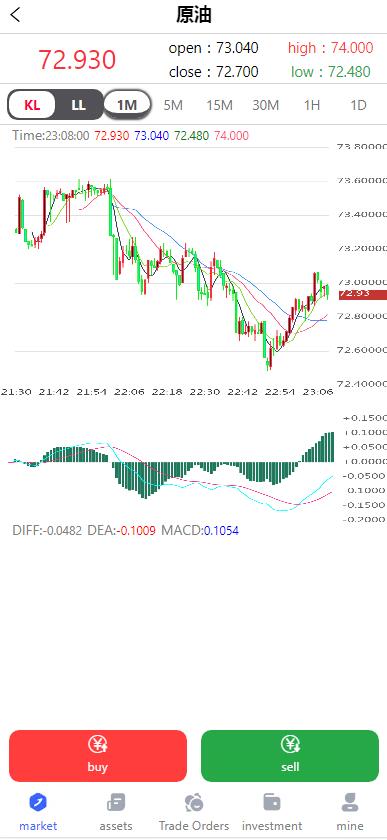Switch chart to KL candlestick mode
Screen dimensions: 387x840
click(x=32, y=104)
